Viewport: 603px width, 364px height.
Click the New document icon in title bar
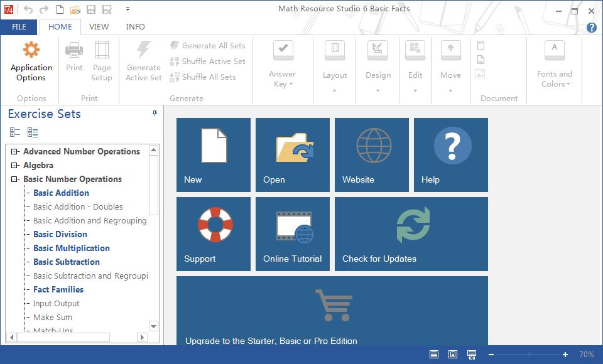coord(60,9)
